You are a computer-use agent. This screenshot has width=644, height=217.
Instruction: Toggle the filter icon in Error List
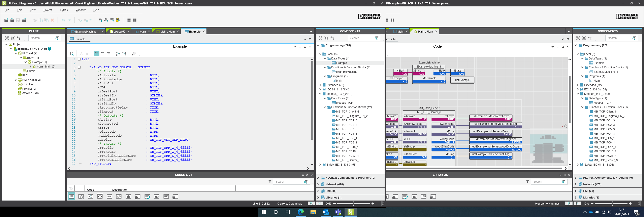[x=270, y=182]
